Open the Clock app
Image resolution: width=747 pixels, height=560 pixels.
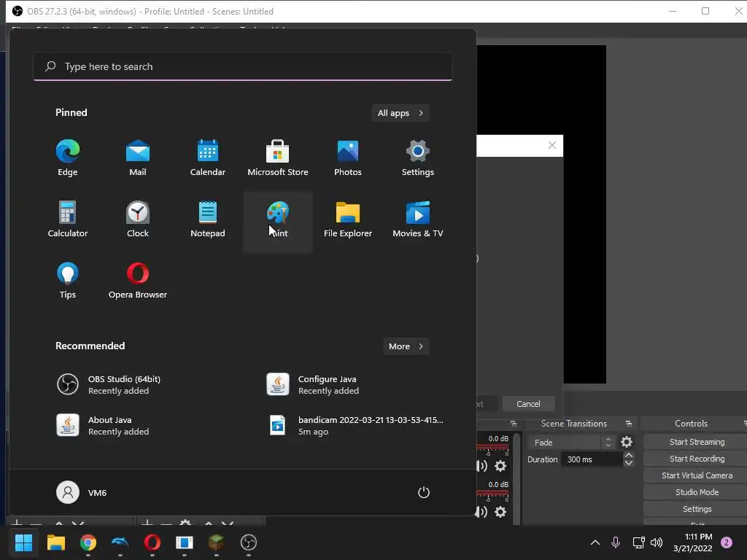tap(138, 219)
